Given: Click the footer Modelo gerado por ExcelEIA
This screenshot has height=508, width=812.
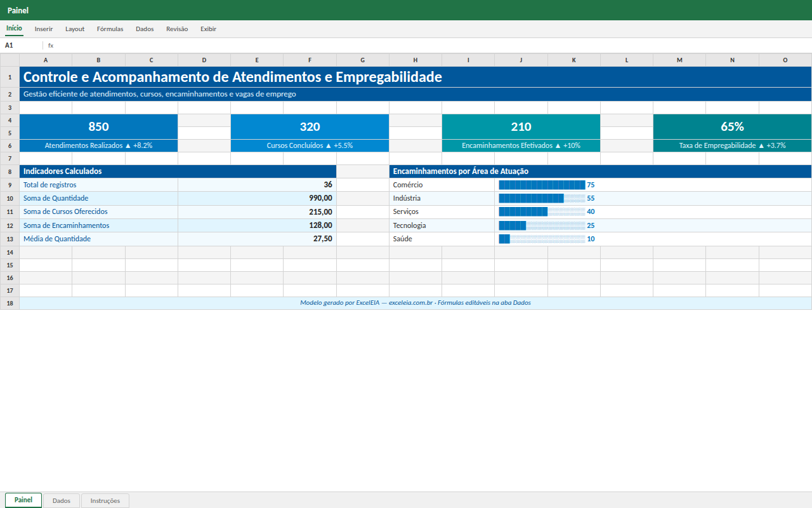Looking at the screenshot, I should click(x=416, y=304).
